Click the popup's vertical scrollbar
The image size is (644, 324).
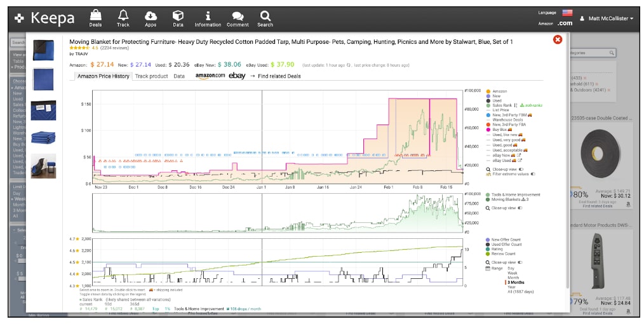click(568, 160)
